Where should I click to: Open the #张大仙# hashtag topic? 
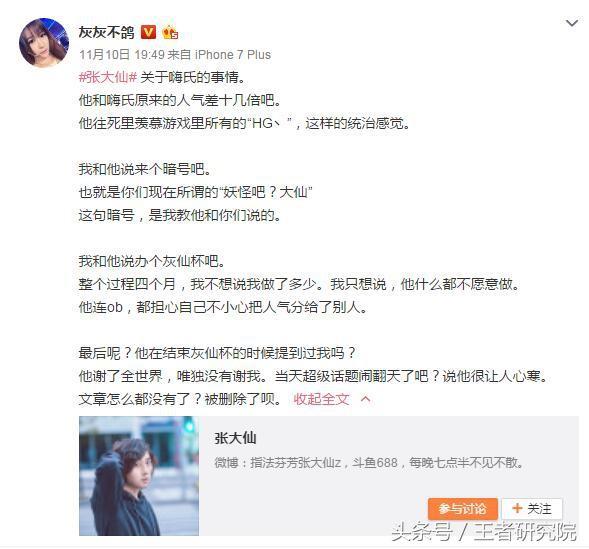107,77
